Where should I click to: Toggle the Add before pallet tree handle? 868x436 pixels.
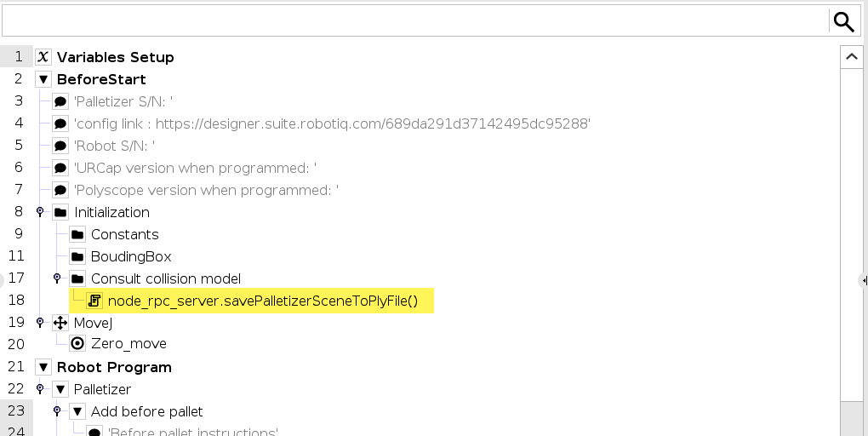(57, 411)
